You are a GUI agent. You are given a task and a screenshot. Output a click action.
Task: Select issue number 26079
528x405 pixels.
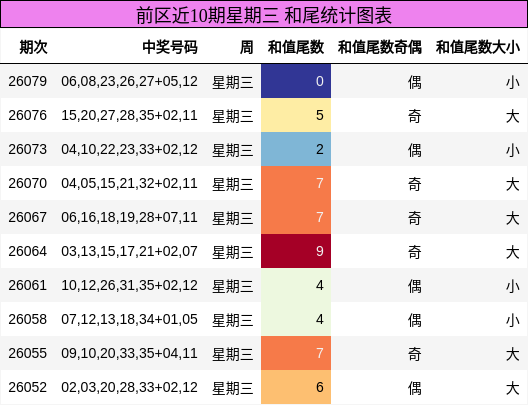28,81
